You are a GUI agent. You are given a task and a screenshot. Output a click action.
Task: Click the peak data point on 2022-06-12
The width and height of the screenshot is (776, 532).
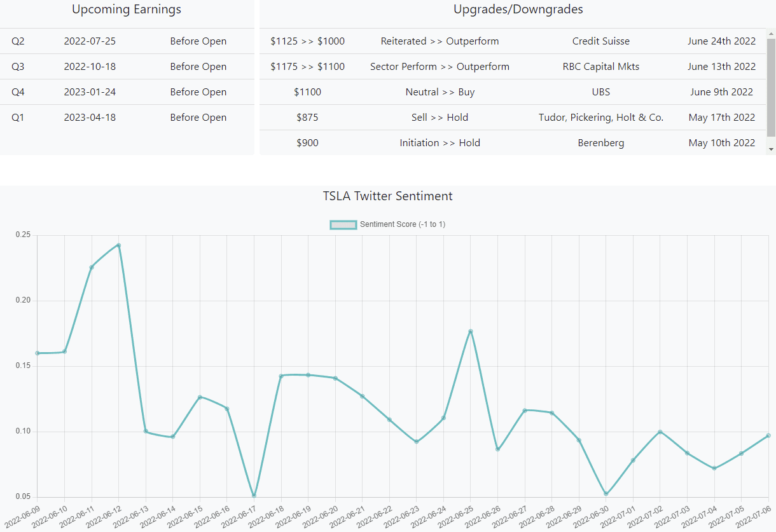(118, 245)
